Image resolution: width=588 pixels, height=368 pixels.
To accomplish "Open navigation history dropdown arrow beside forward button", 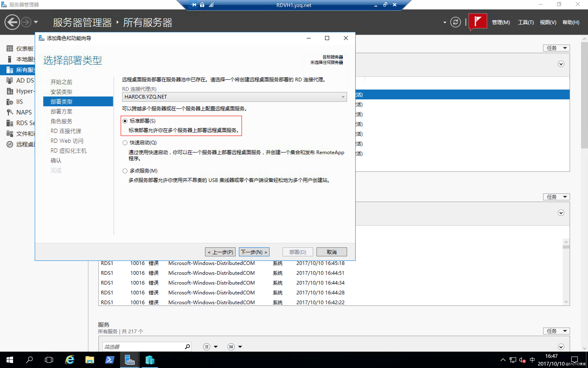I will click(x=36, y=22).
